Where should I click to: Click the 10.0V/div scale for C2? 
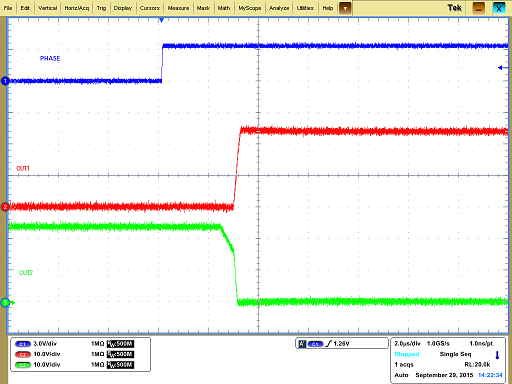coord(47,354)
